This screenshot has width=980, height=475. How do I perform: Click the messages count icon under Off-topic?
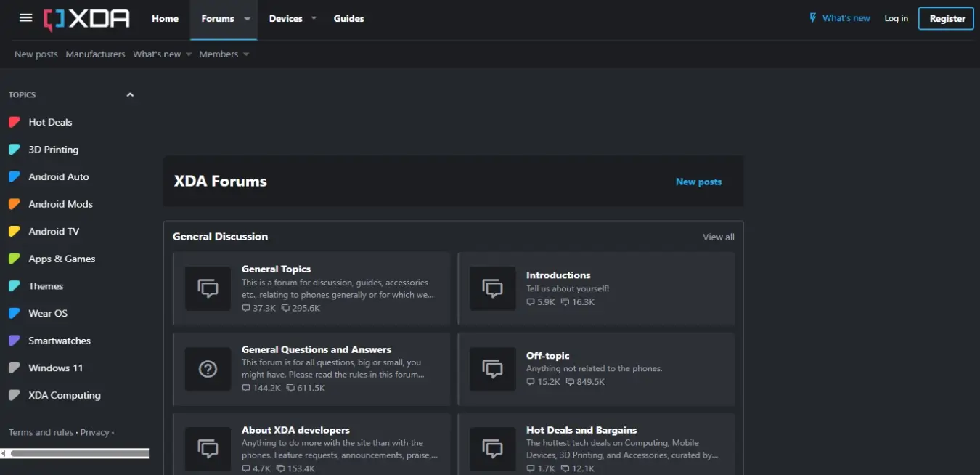pyautogui.click(x=570, y=382)
